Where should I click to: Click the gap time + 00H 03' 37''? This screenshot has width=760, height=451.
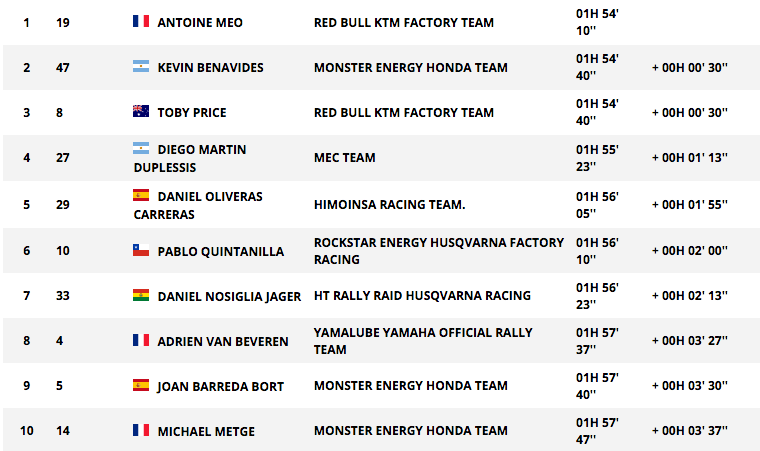coord(690,431)
